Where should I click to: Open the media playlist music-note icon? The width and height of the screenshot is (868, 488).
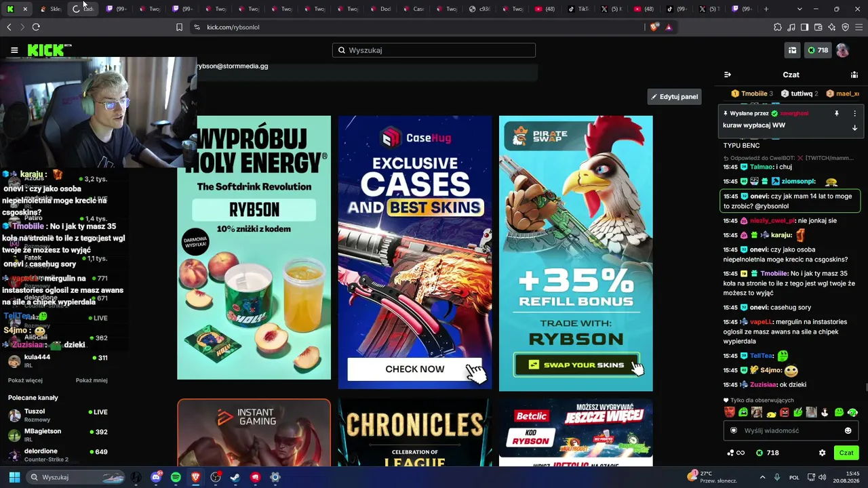(x=791, y=27)
